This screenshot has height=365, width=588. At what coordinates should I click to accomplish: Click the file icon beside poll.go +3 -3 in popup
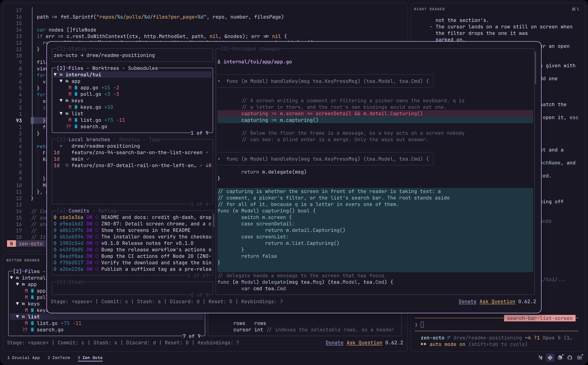(x=76, y=94)
